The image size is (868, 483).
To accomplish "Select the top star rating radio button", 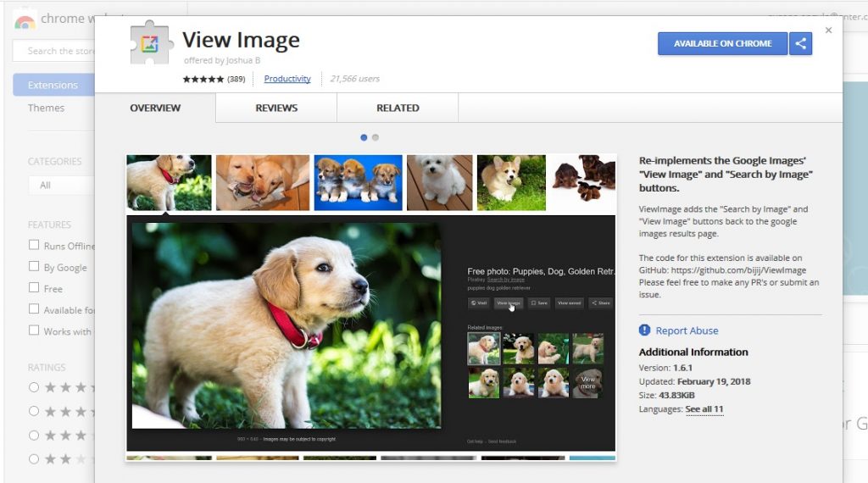I will click(34, 387).
